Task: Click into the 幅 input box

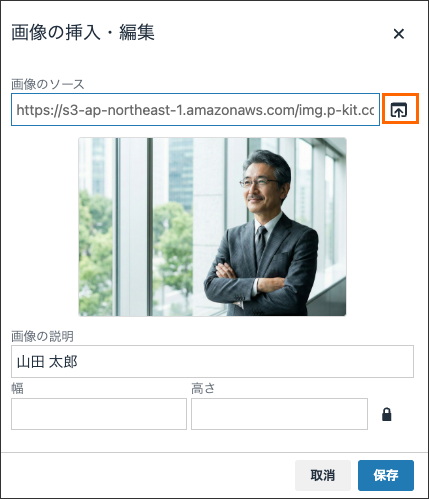Action: pos(99,414)
